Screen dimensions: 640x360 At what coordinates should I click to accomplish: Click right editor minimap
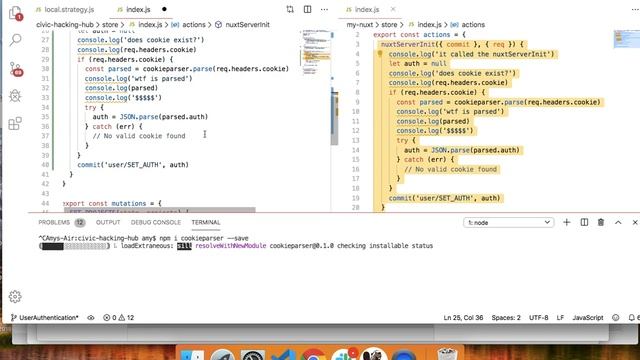point(627,39)
